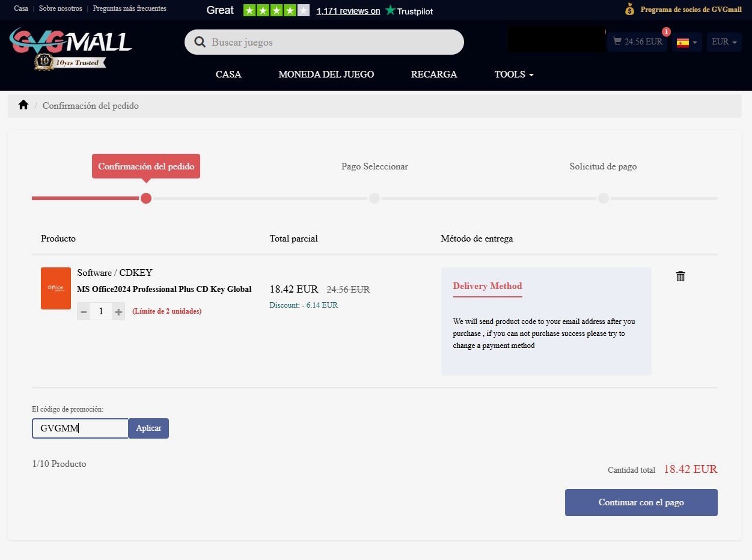Screen dimensions: 752x560
Task: Click the Aplicar promo code button
Action: coord(148,428)
